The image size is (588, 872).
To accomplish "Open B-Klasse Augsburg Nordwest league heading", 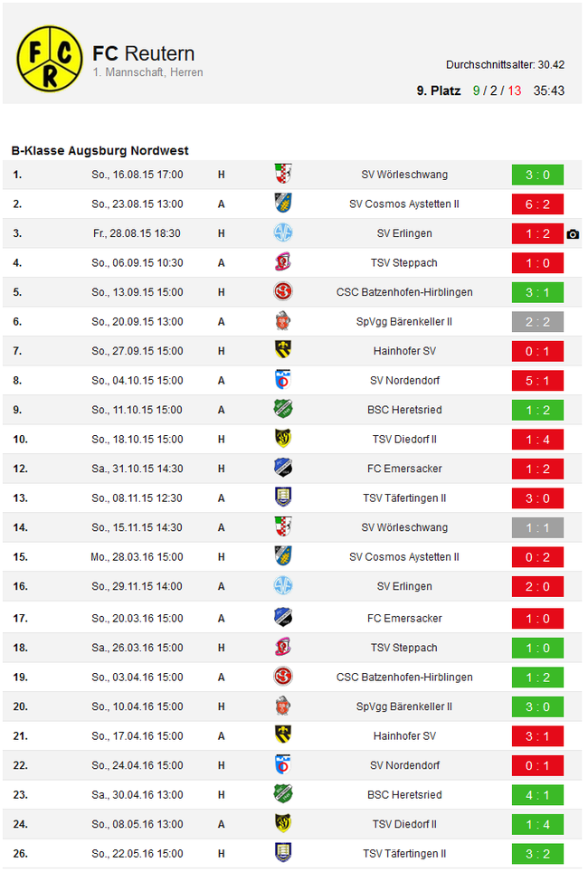I will tap(100, 150).
